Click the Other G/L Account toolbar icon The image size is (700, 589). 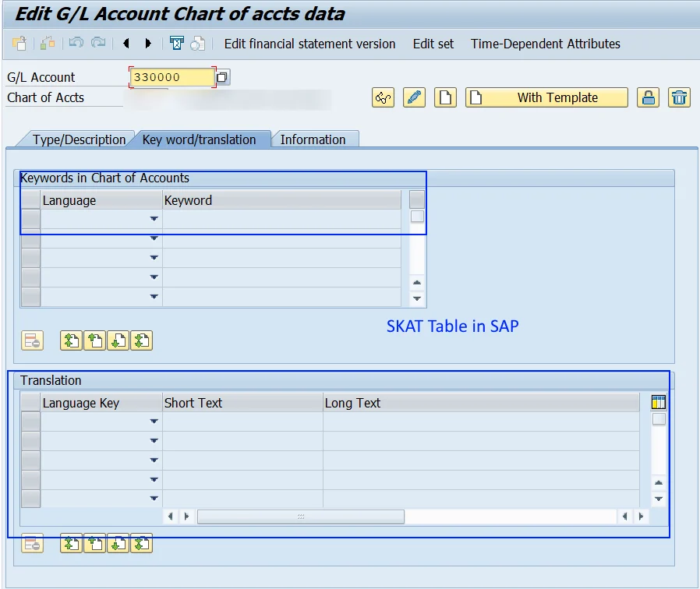19,44
